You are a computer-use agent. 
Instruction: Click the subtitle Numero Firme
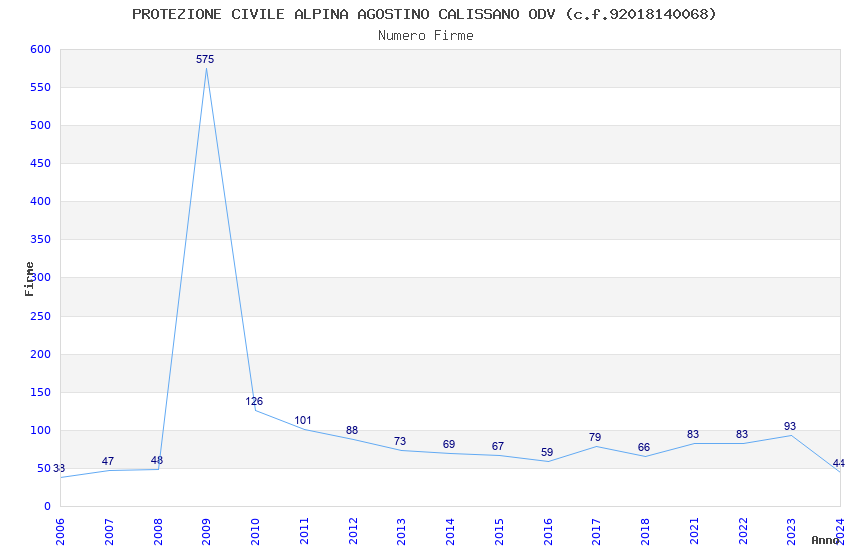tap(426, 36)
